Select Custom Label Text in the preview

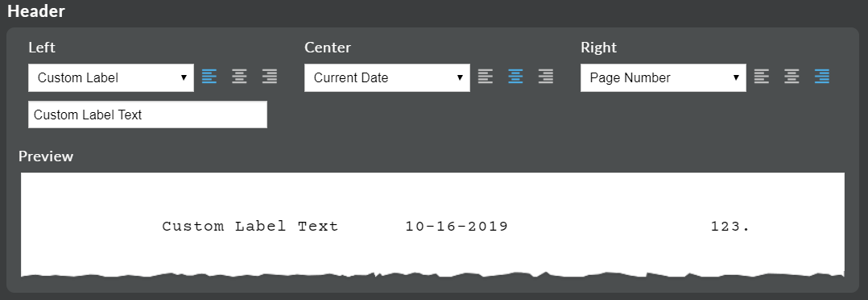[x=250, y=227]
